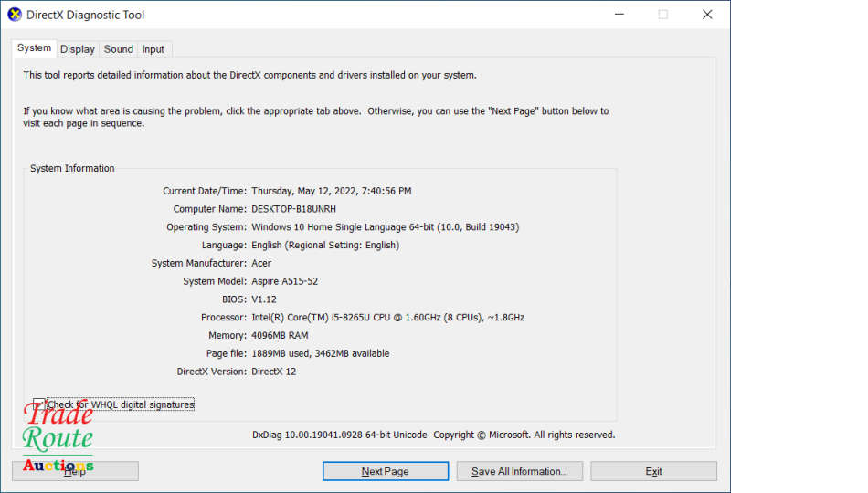Click the DirectX Version value DirectX 12
The image size is (868, 493).
click(273, 372)
